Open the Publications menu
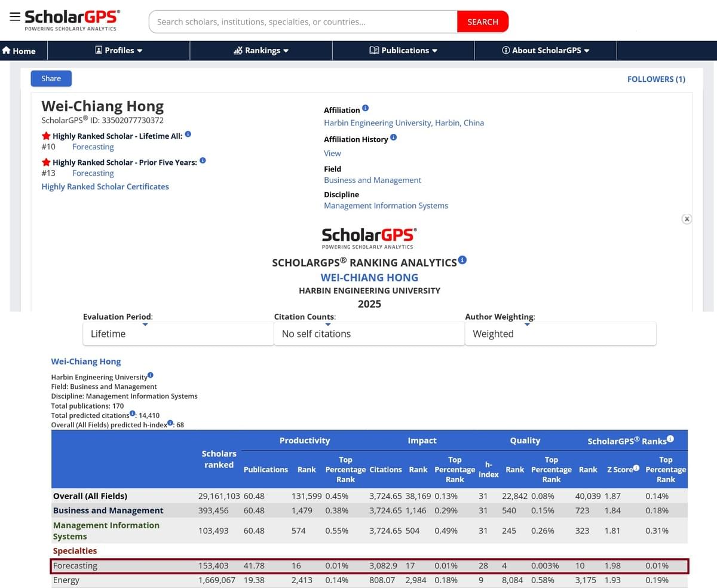This screenshot has width=717, height=588. [x=403, y=50]
